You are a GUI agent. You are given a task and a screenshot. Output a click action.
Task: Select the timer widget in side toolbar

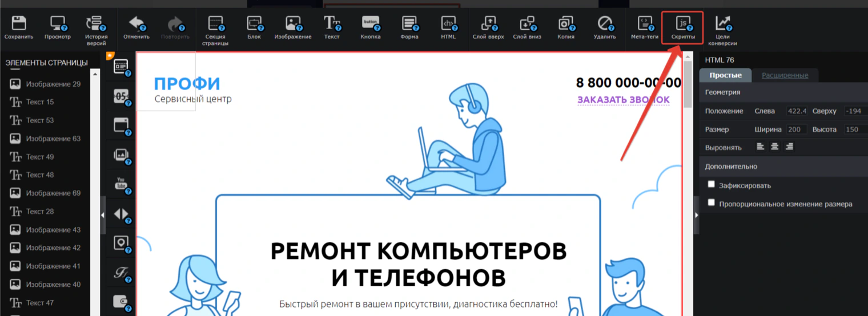122,96
